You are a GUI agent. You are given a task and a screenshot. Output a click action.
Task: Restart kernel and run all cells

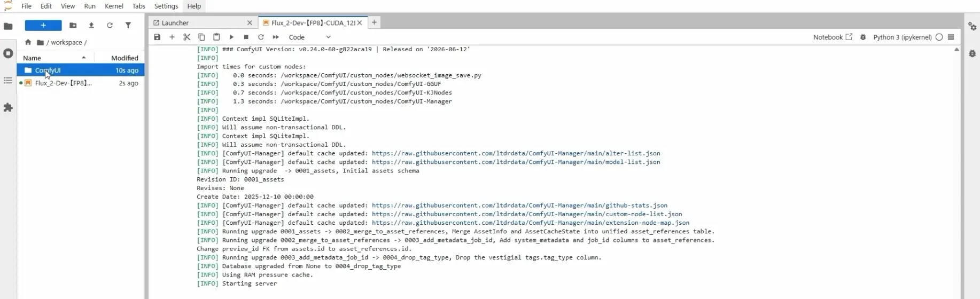pyautogui.click(x=276, y=37)
